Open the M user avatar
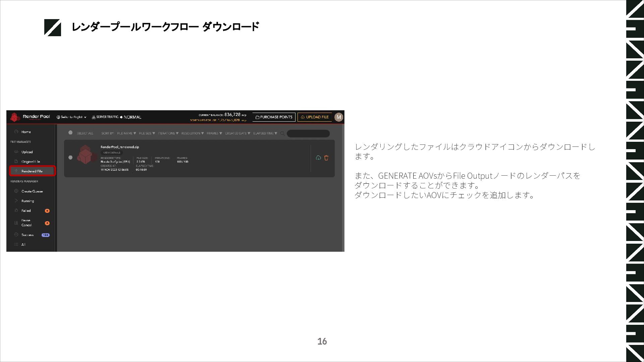644x362 pixels. [339, 117]
